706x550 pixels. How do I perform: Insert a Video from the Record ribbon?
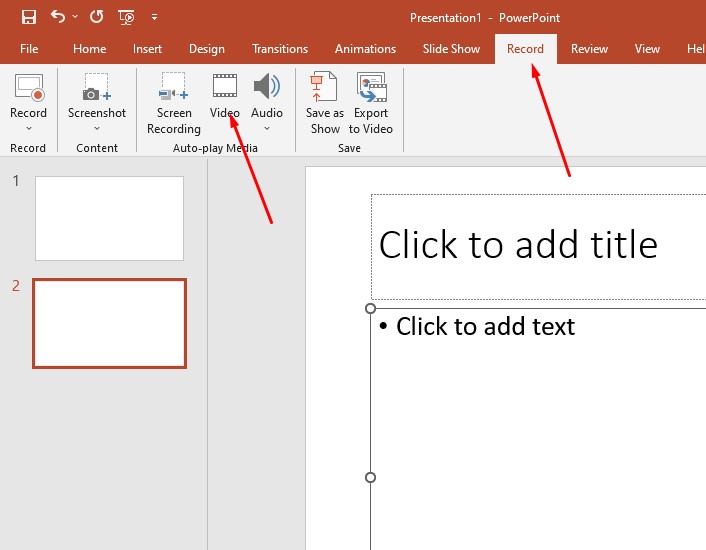tap(225, 96)
